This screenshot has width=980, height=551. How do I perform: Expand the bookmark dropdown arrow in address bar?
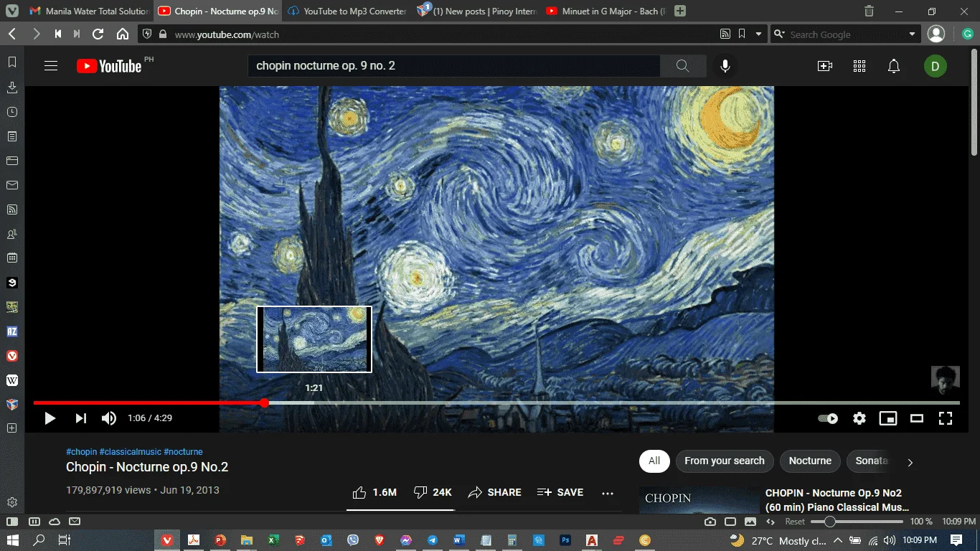[758, 34]
